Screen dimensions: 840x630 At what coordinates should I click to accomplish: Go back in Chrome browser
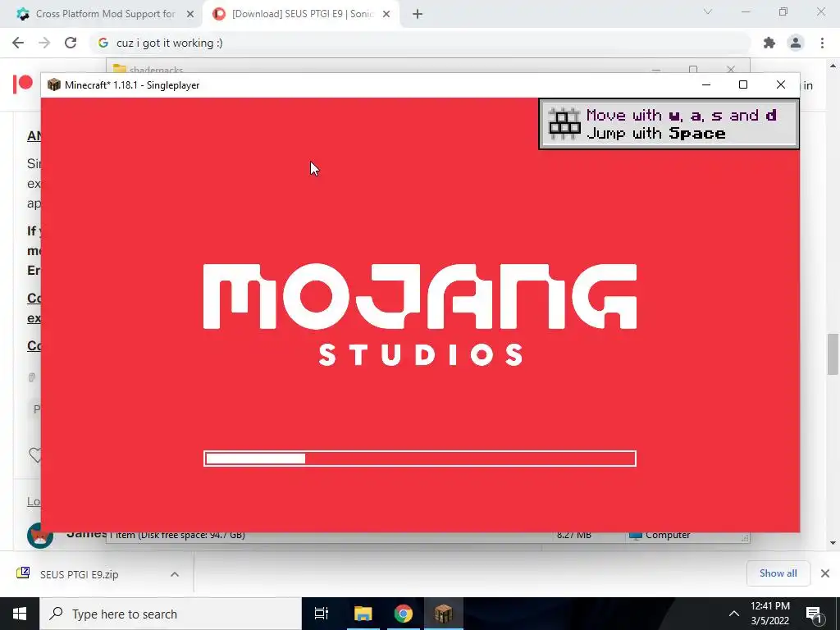[x=18, y=43]
